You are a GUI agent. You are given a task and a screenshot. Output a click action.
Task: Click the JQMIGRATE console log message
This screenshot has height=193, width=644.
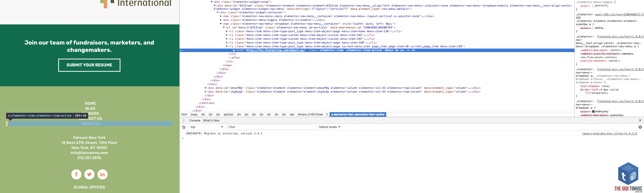coord(224,133)
